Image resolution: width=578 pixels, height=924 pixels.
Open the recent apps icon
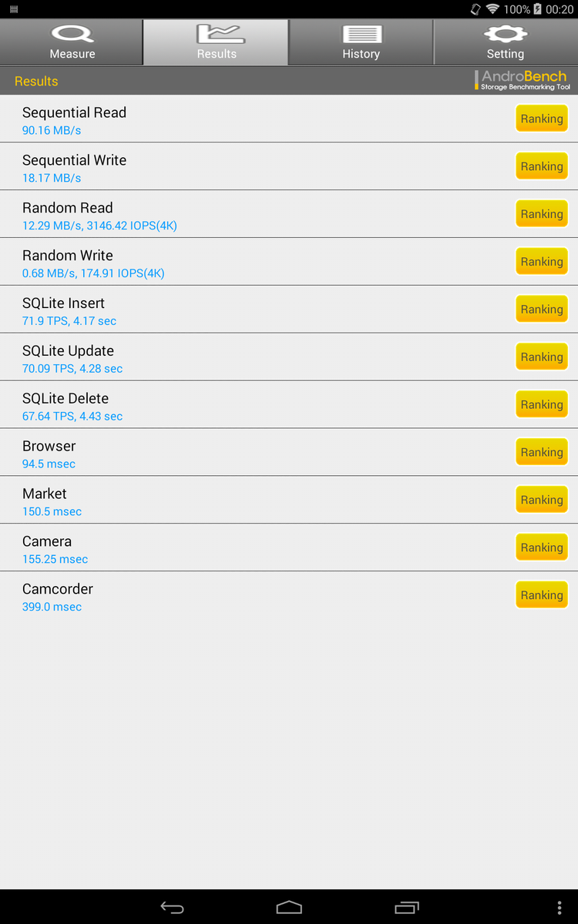click(406, 908)
